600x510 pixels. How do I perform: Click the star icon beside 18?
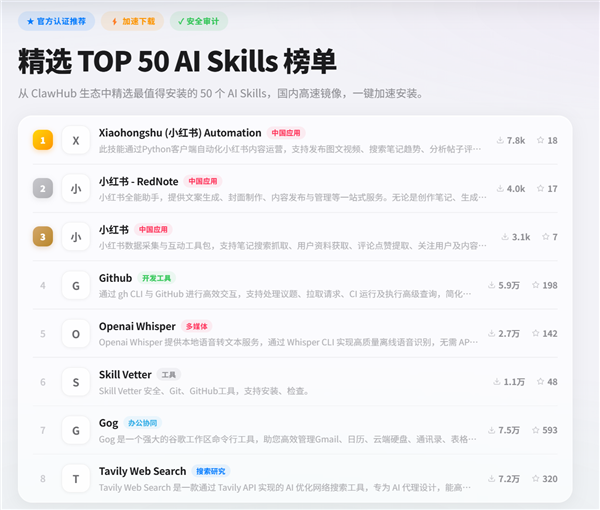(540, 140)
